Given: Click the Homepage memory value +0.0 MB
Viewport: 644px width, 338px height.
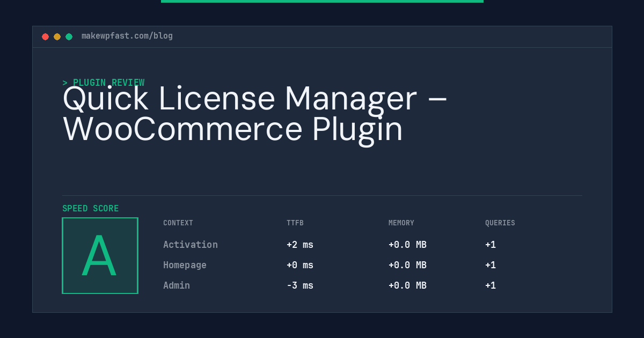Looking at the screenshot, I should pos(407,265).
